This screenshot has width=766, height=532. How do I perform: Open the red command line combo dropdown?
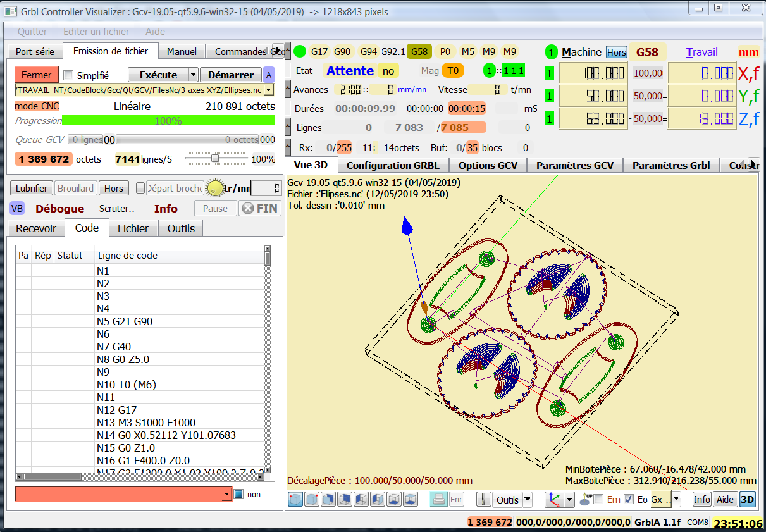[228, 494]
